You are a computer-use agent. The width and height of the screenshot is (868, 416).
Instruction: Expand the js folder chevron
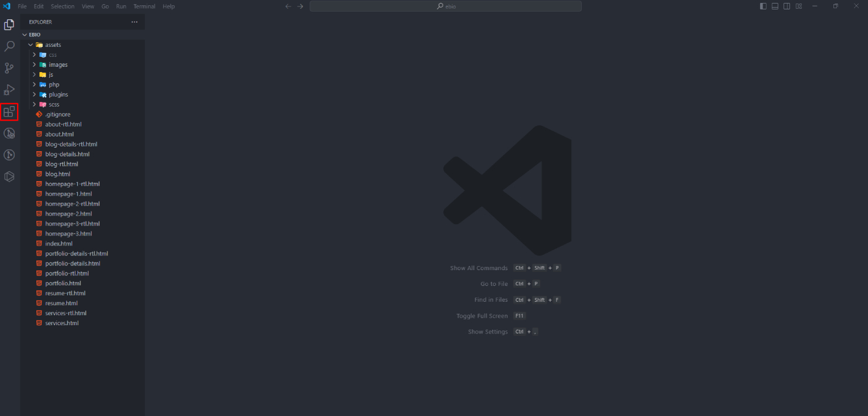pyautogui.click(x=35, y=74)
